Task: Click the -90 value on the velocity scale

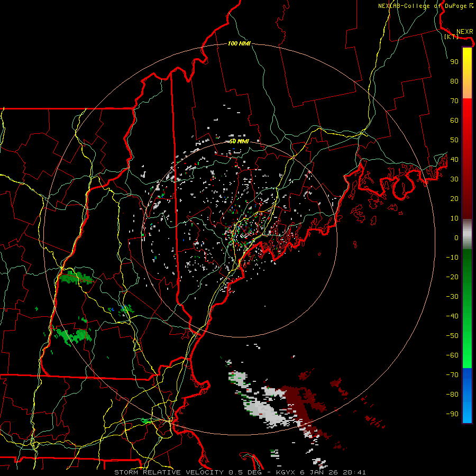Action: point(452,414)
